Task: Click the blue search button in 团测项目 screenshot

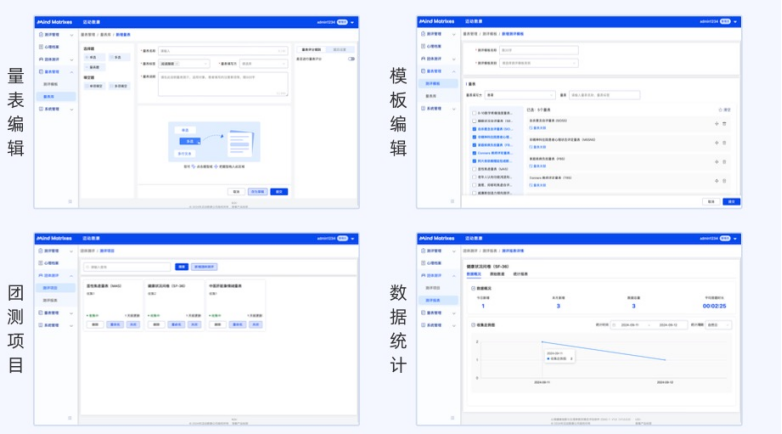Action: tap(182, 267)
